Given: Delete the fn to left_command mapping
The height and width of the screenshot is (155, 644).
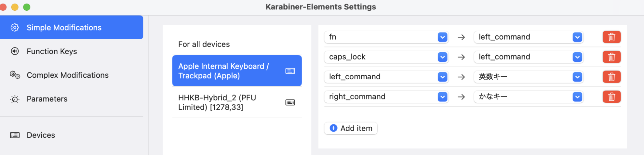Looking at the screenshot, I should coord(611,37).
